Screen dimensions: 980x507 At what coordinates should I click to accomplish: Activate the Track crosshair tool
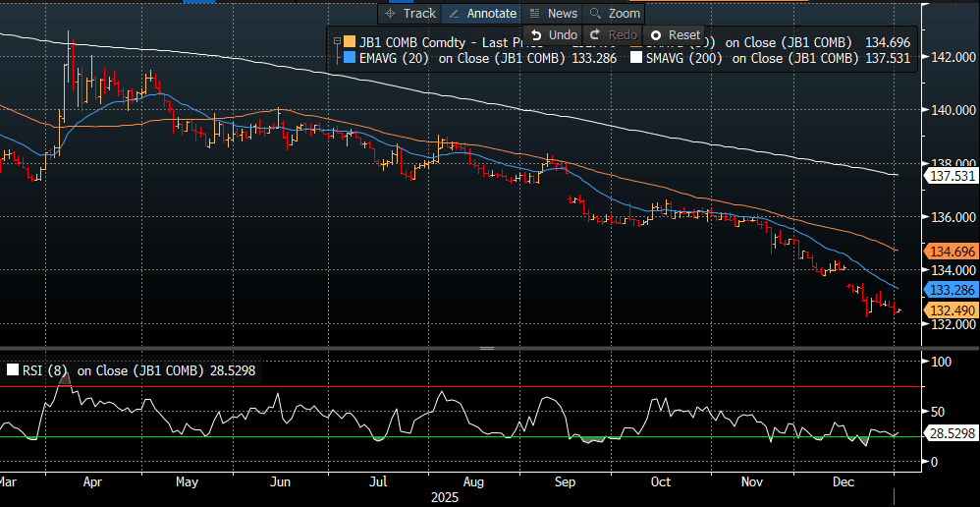(x=410, y=14)
